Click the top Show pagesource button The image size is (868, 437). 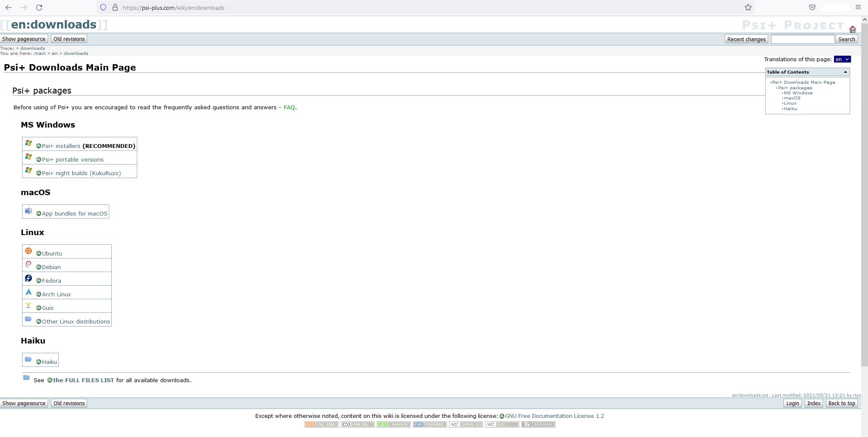[x=24, y=39]
